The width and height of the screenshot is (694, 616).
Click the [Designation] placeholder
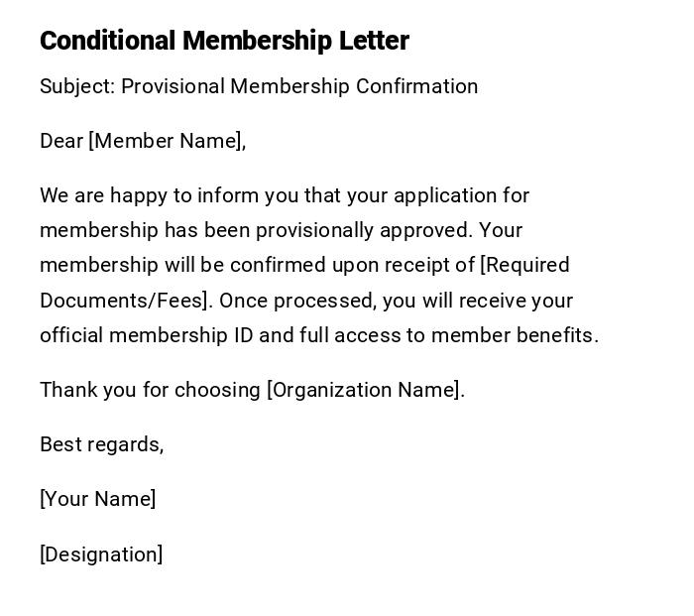point(101,554)
